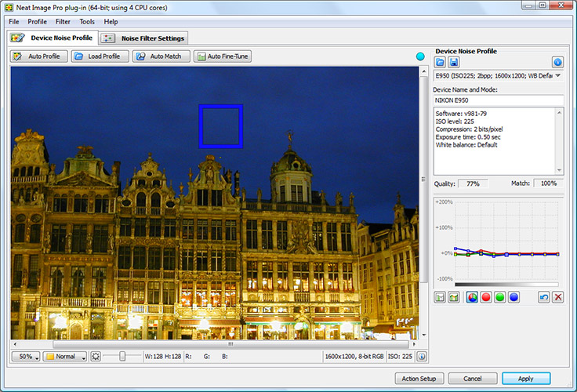Click the Auto Match button
The image size is (577, 392).
coord(161,56)
